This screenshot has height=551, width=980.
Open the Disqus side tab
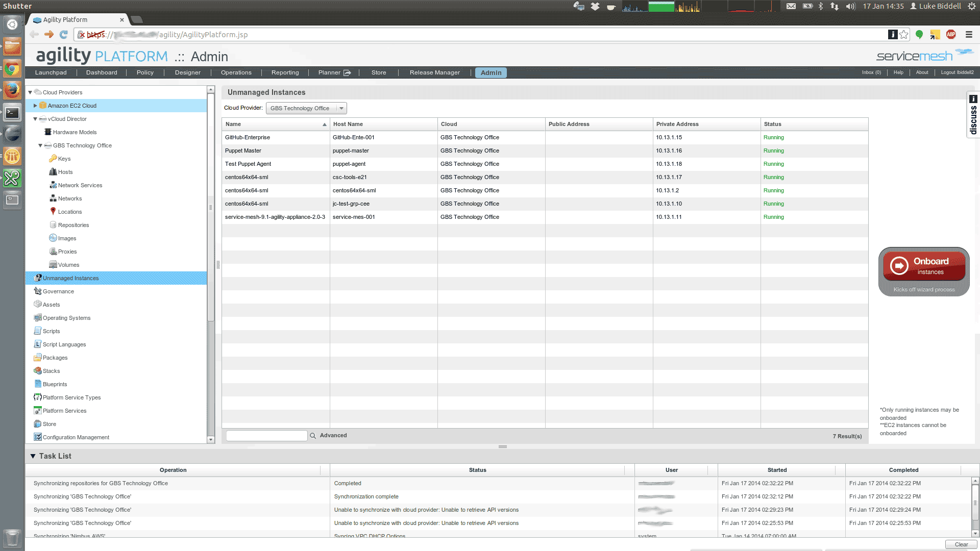click(973, 115)
